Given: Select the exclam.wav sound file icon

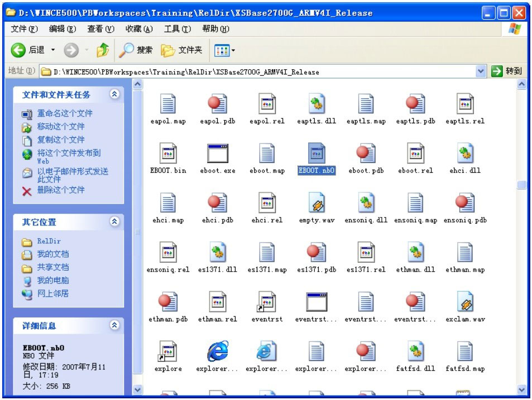Looking at the screenshot, I should click(x=465, y=302).
